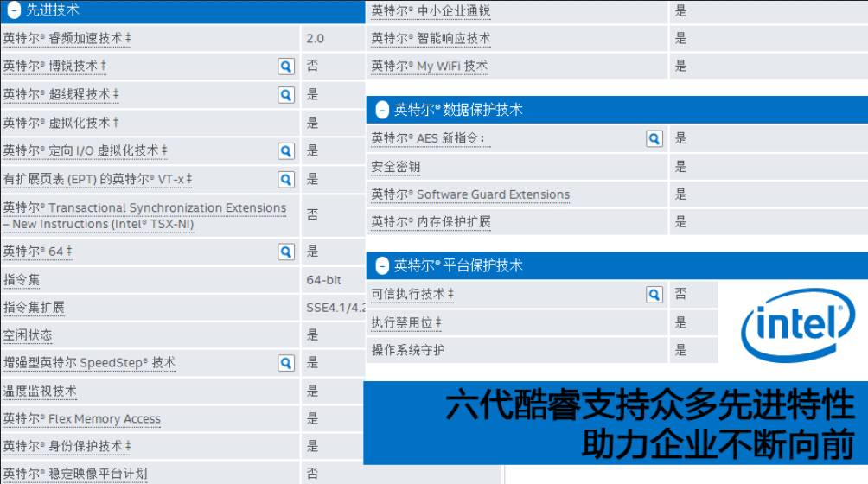Click the 安全密钥 label
868x484 pixels.
click(396, 167)
